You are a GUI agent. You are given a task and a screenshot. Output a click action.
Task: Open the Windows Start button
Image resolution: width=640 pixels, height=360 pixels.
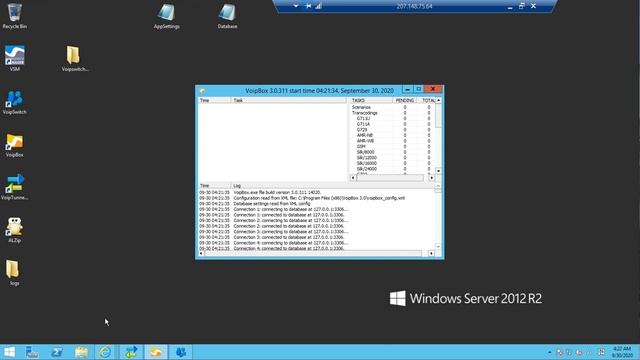click(x=9, y=352)
